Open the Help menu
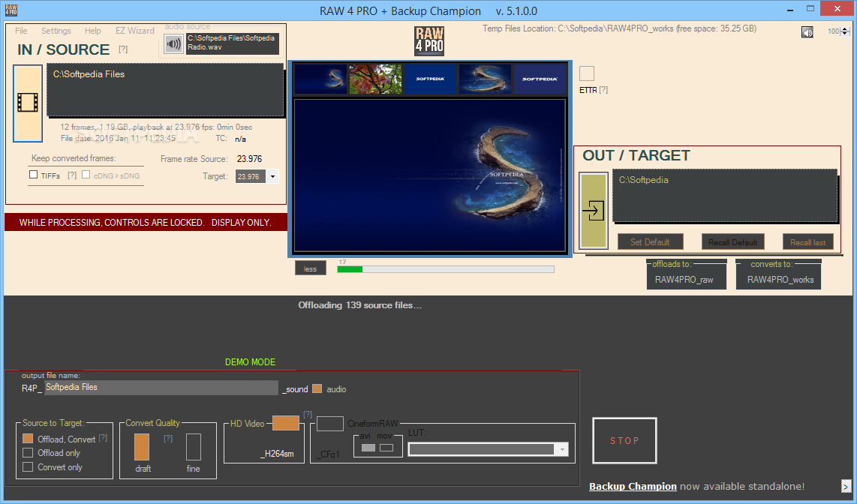The image size is (857, 504). click(93, 31)
